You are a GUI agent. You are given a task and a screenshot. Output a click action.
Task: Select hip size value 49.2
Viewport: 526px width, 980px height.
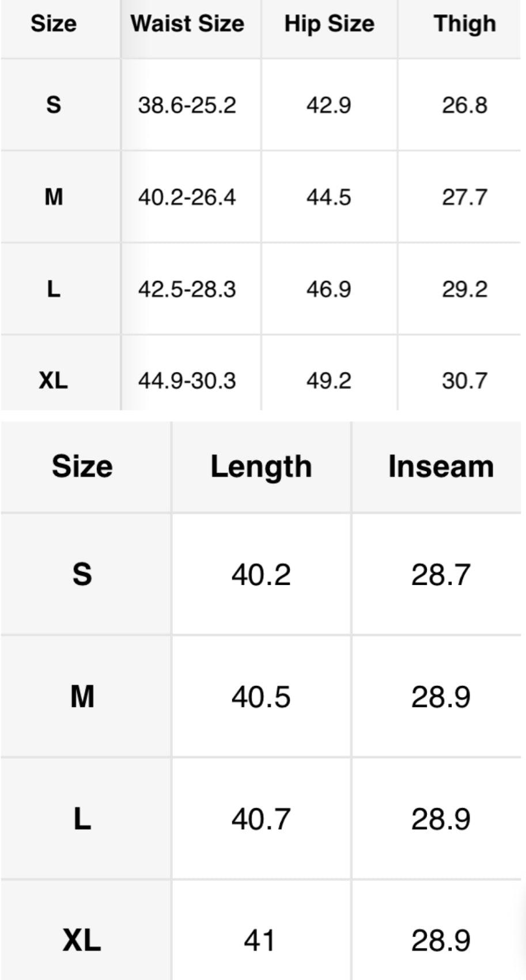[x=329, y=381]
